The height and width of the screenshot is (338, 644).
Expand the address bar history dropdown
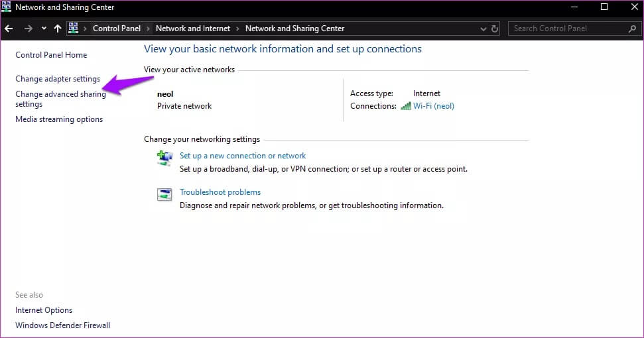(x=483, y=28)
